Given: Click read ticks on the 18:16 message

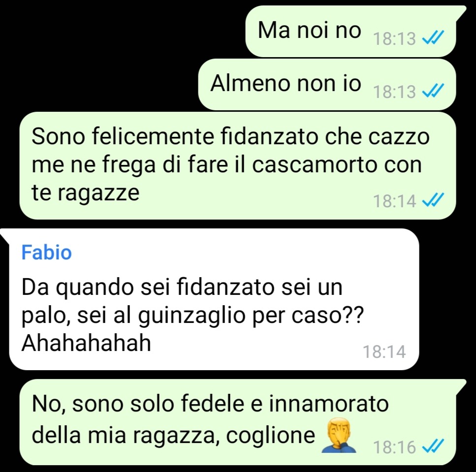Looking at the screenshot, I should pyautogui.click(x=434, y=446).
